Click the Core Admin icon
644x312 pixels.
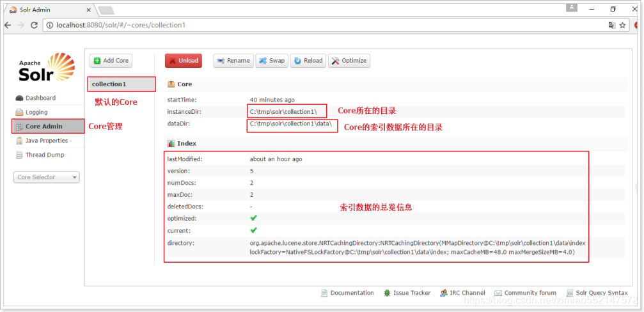pos(19,127)
